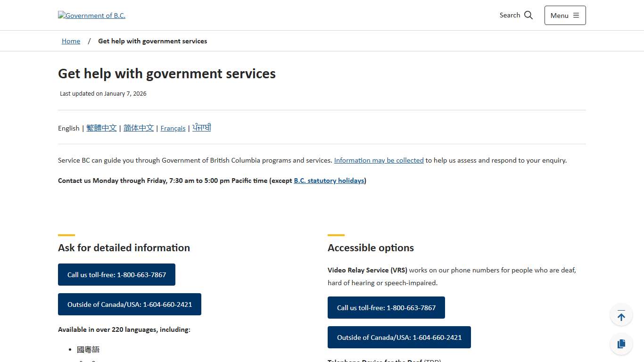
Task: Click the Search label in the header
Action: coord(510,15)
